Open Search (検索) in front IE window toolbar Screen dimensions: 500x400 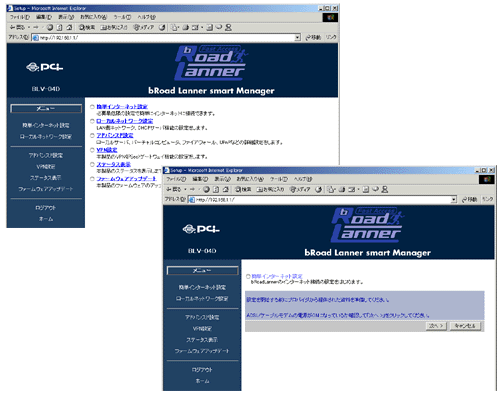[243, 189]
